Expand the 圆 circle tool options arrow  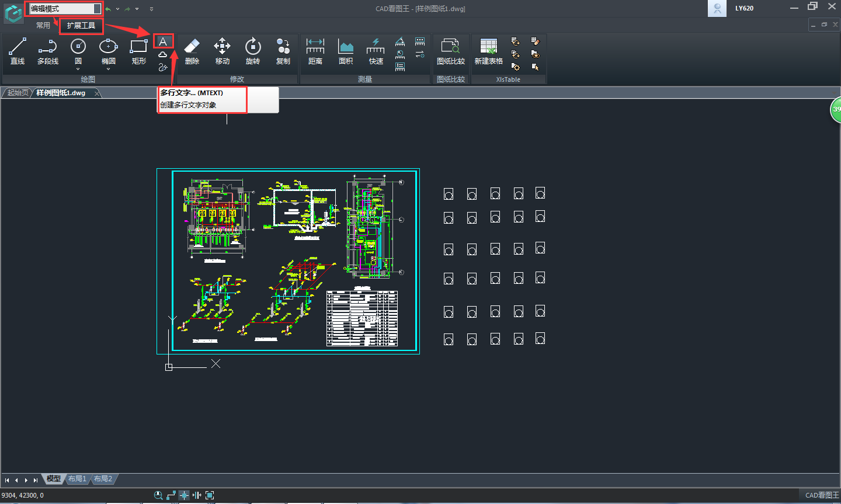point(78,69)
